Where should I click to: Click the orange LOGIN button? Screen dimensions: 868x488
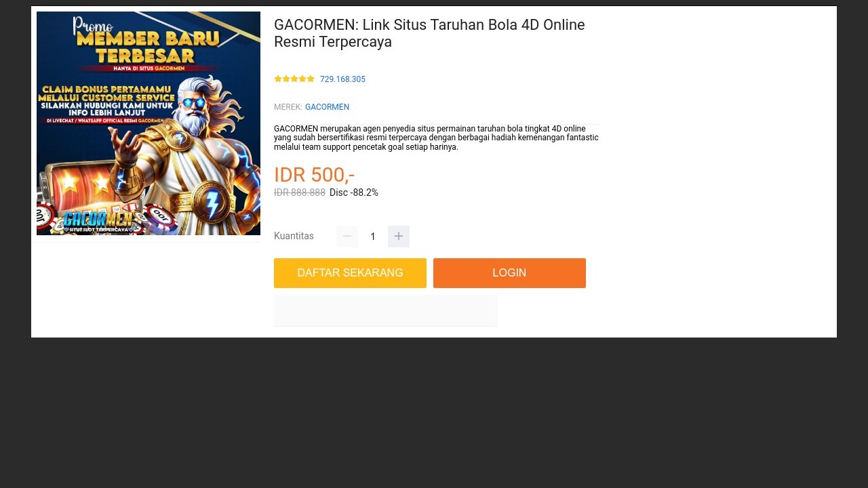pyautogui.click(x=509, y=273)
